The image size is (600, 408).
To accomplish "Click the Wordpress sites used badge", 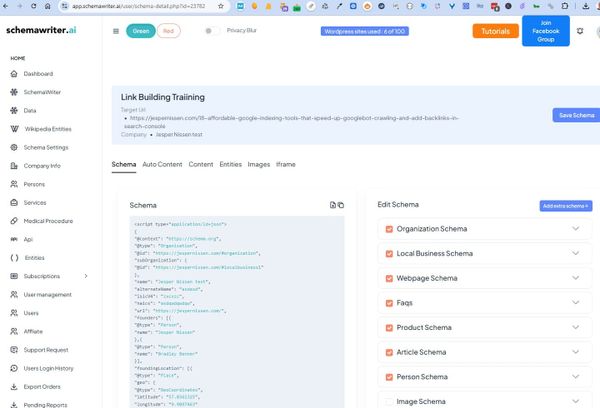I will click(365, 31).
